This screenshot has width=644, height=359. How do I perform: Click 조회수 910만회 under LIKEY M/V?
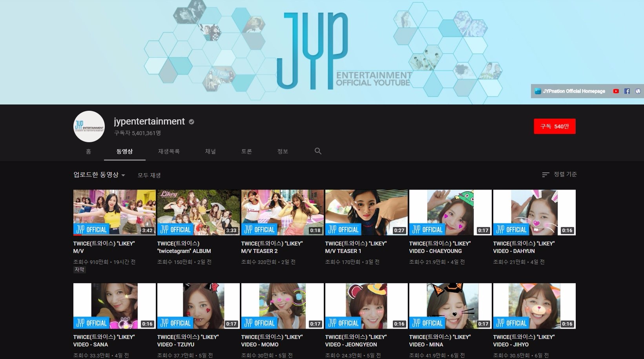coord(91,262)
